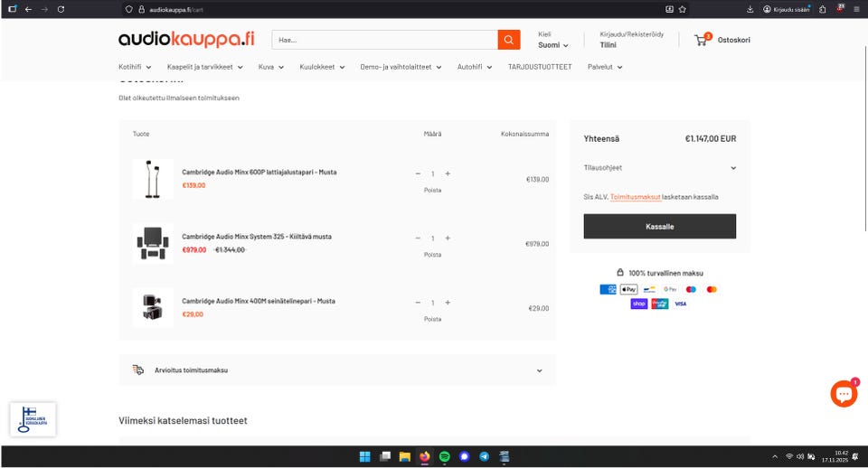Viewport: 868px width, 468px height.
Task: Open Kaapelit ja tarvikkeet menu
Action: tap(205, 67)
